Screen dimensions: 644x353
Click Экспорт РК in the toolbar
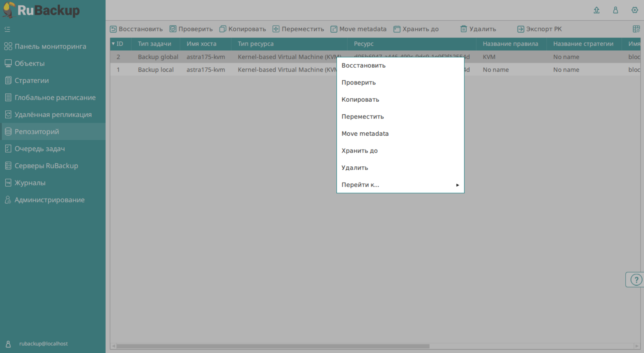tap(540, 29)
